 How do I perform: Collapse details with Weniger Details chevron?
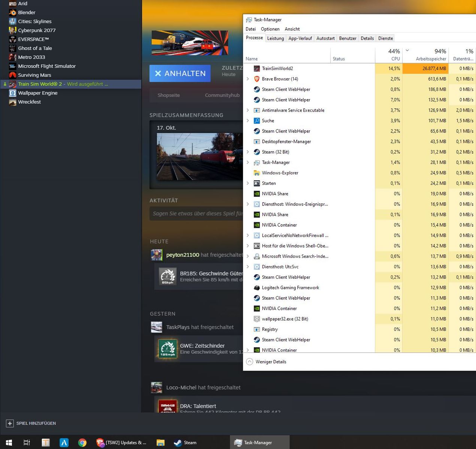click(249, 362)
